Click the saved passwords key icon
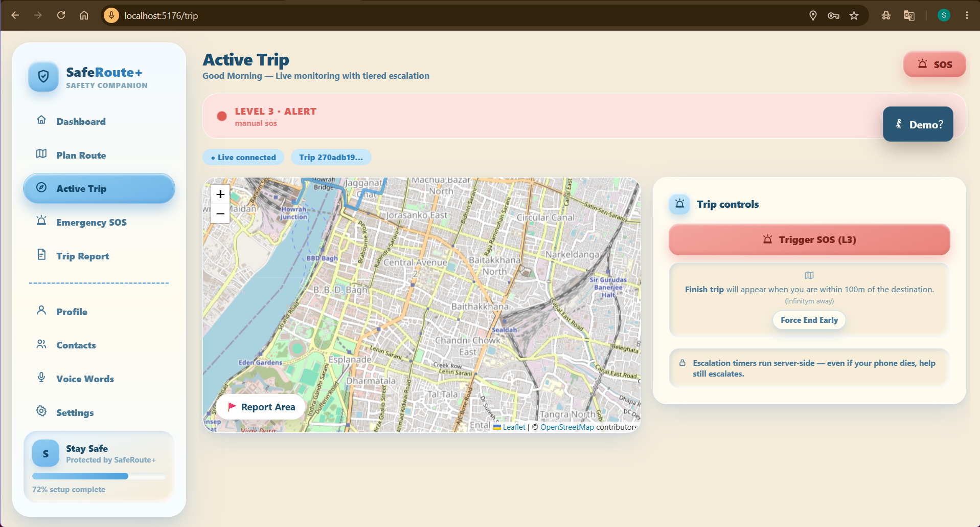 click(833, 15)
